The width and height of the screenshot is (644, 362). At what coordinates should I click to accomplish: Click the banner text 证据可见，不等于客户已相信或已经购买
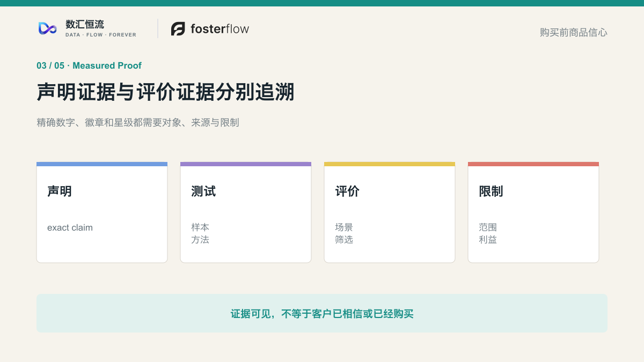pos(322,314)
